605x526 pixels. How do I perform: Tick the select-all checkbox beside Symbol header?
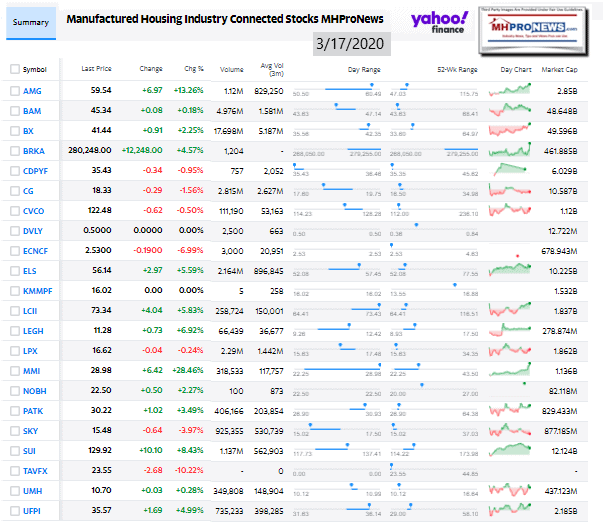[x=13, y=69]
